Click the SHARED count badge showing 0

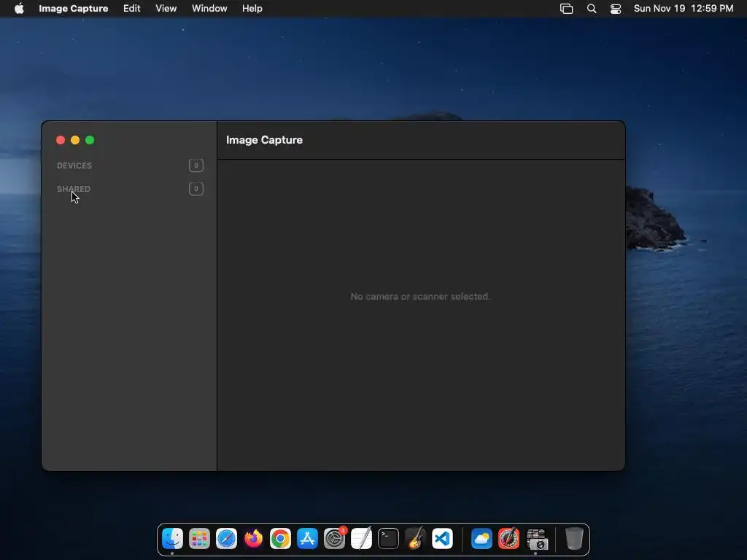click(196, 189)
